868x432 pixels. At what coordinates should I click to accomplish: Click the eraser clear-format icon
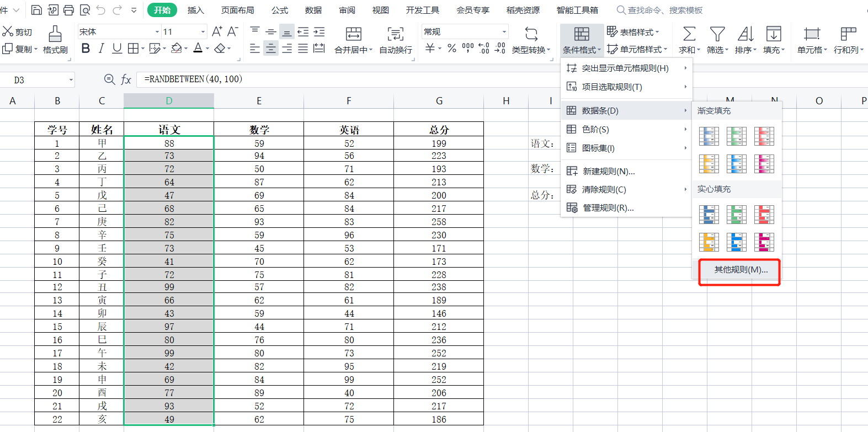coord(220,49)
